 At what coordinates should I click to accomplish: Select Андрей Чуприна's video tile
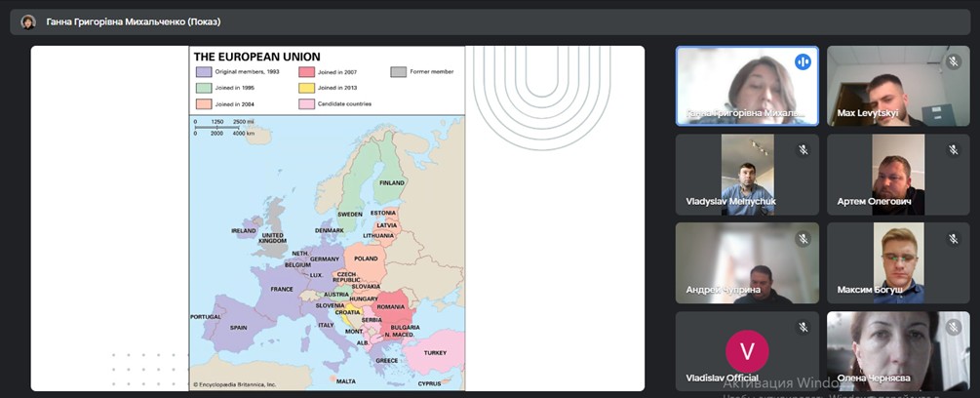click(747, 263)
